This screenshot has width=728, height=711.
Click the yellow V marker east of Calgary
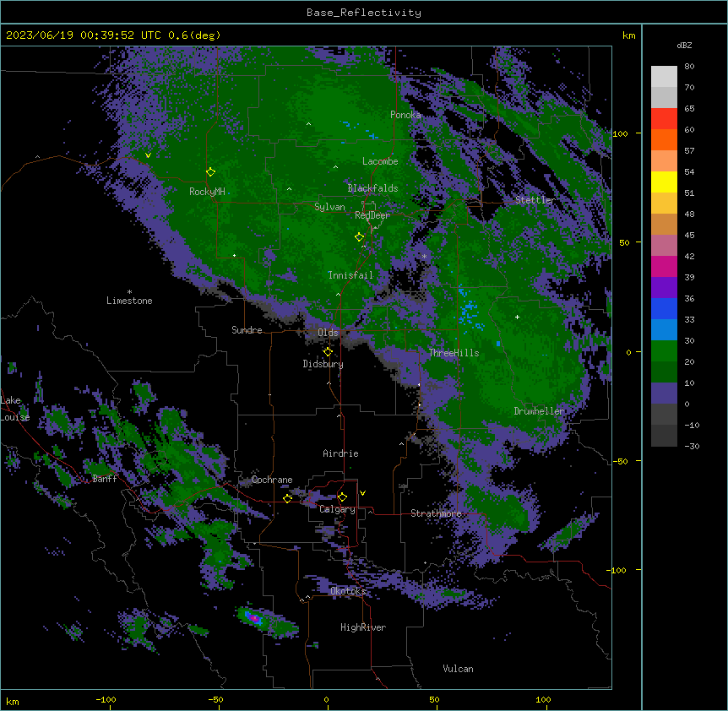click(x=362, y=493)
